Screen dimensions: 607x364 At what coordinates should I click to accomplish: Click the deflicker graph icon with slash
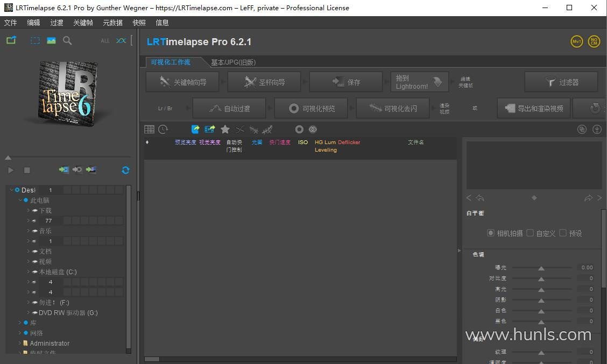pyautogui.click(x=267, y=129)
